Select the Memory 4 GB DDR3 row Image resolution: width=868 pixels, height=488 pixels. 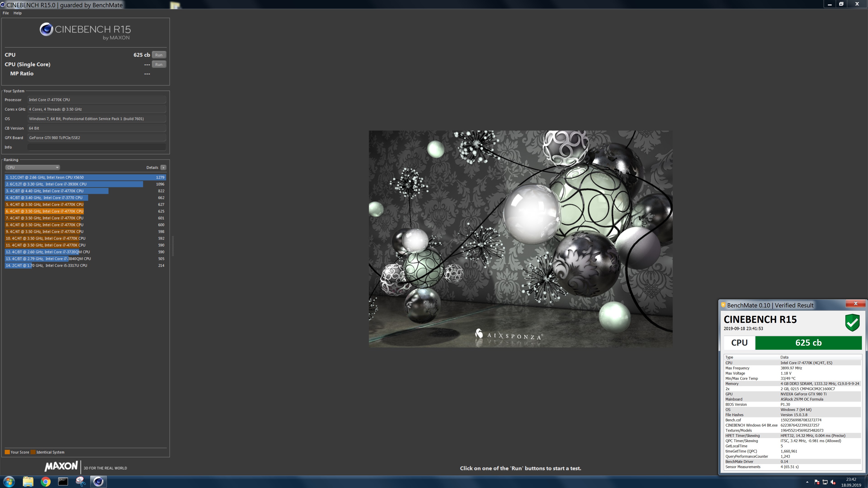(x=793, y=384)
